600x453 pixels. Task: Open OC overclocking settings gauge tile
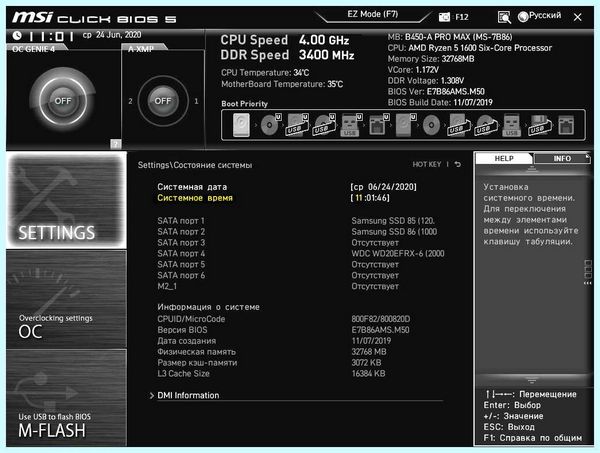coord(66,299)
